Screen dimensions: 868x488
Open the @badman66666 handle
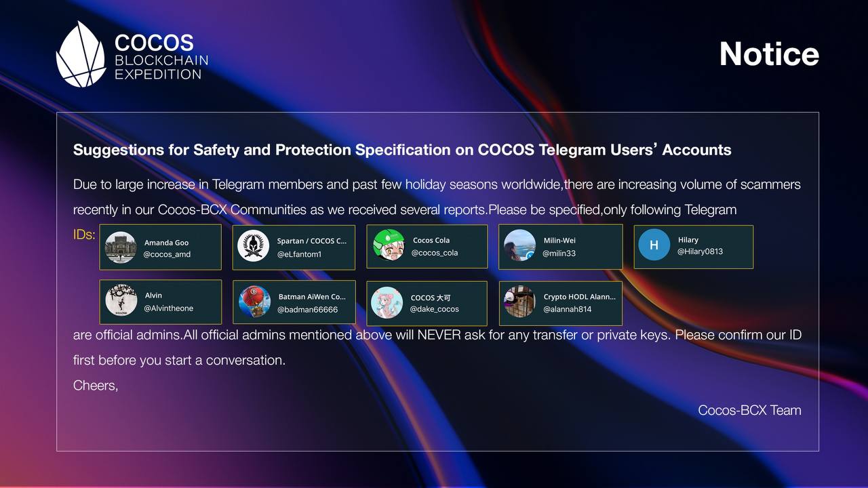pos(307,310)
